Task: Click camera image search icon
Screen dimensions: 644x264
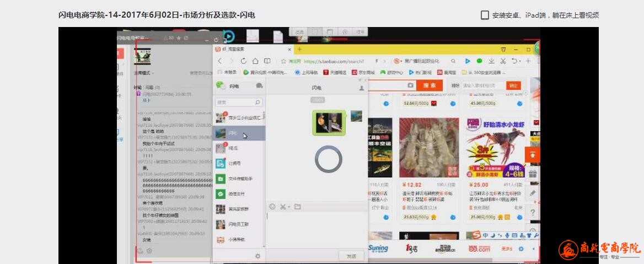Action: click(x=410, y=85)
